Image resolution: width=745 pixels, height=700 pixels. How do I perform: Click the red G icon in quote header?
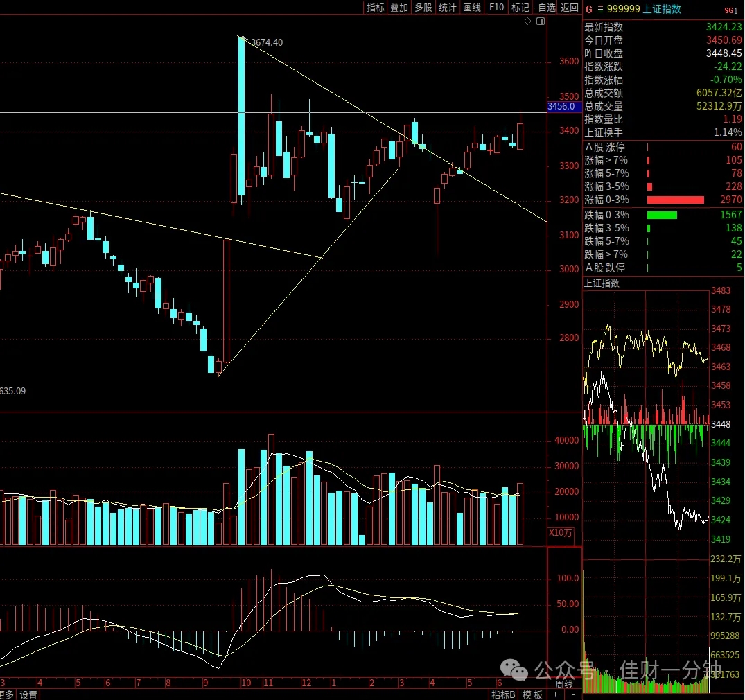click(589, 9)
